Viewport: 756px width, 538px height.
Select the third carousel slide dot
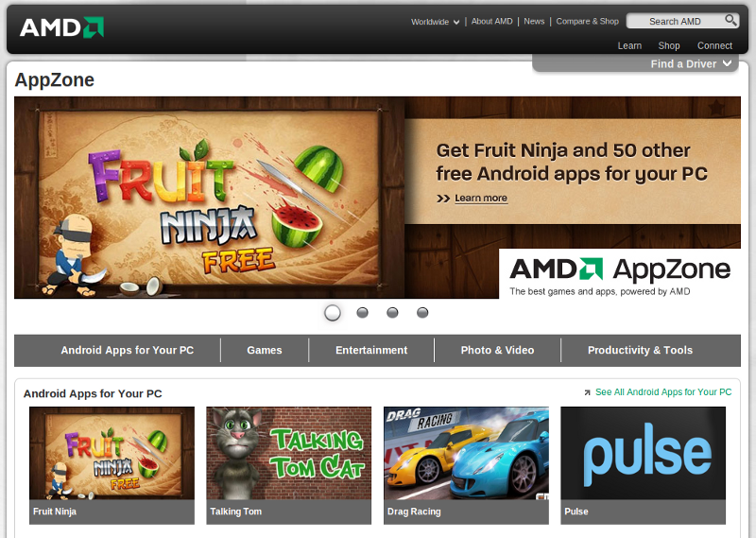[x=392, y=313]
